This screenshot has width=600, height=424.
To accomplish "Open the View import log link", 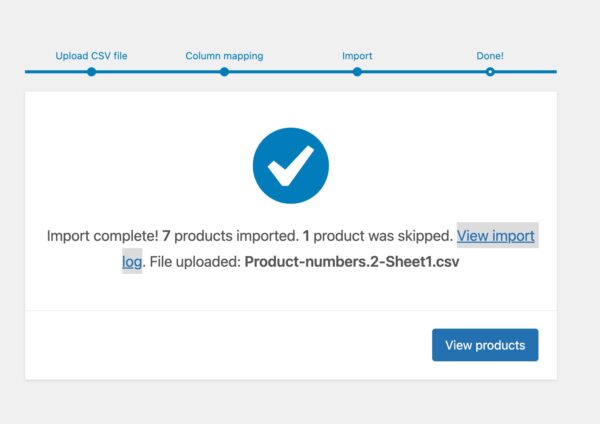I will coord(495,236).
